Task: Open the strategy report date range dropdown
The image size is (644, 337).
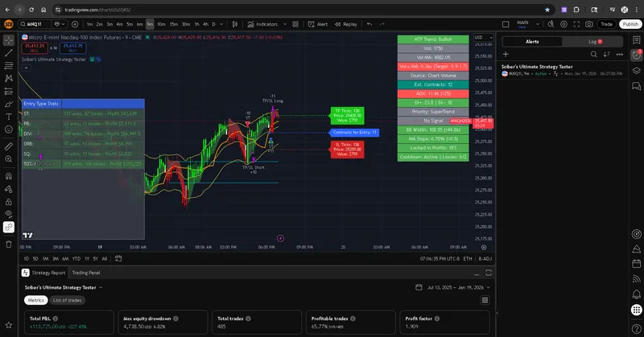Action: click(452, 287)
